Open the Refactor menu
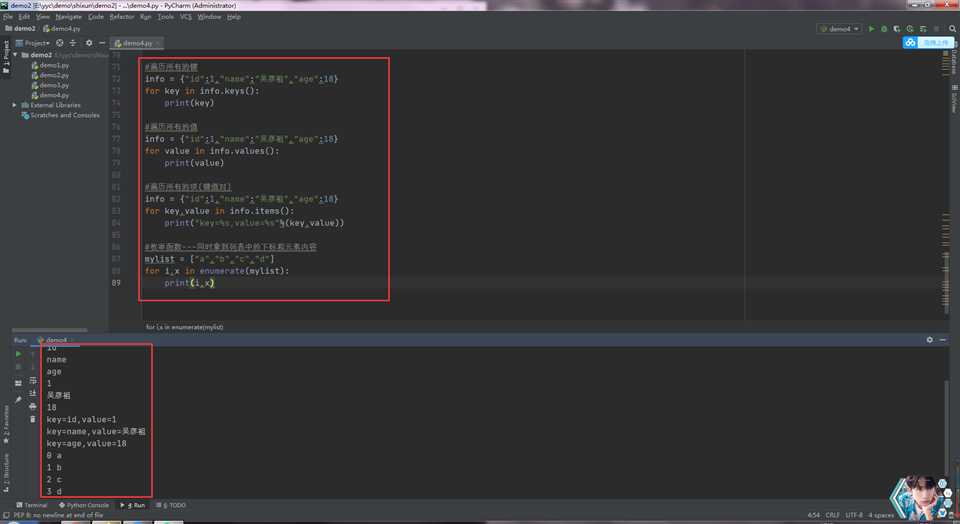The height and width of the screenshot is (524, 960). pos(122,17)
